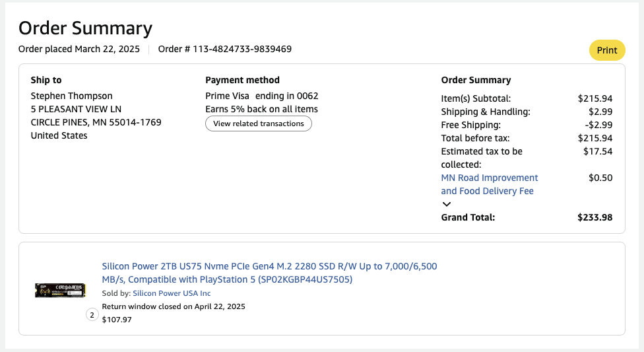Click the Return window closed notice
Viewport: 644px width, 352px height.
click(x=173, y=306)
